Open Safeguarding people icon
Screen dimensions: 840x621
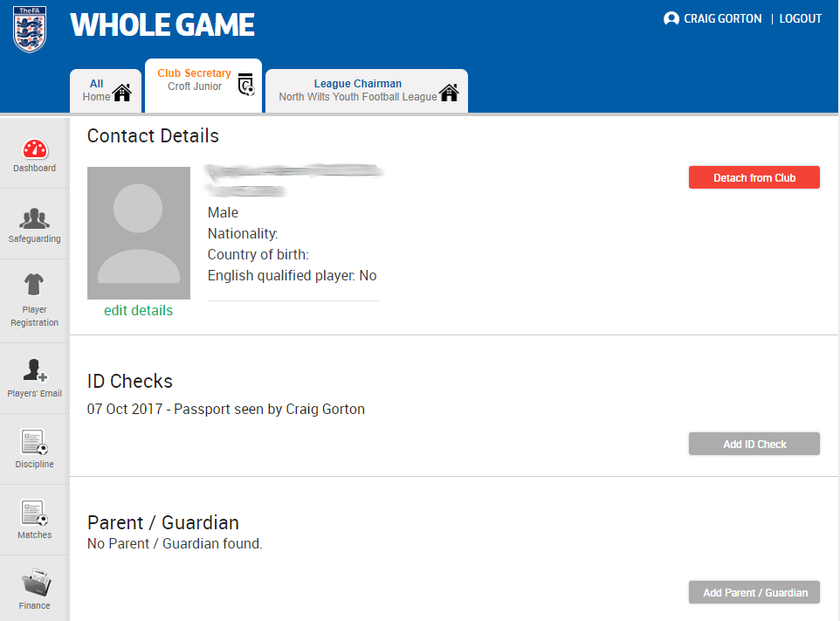tap(34, 218)
